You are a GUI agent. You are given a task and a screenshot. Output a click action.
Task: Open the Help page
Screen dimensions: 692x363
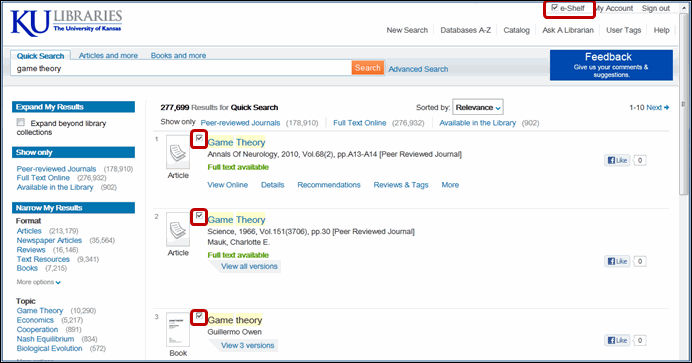pyautogui.click(x=662, y=30)
